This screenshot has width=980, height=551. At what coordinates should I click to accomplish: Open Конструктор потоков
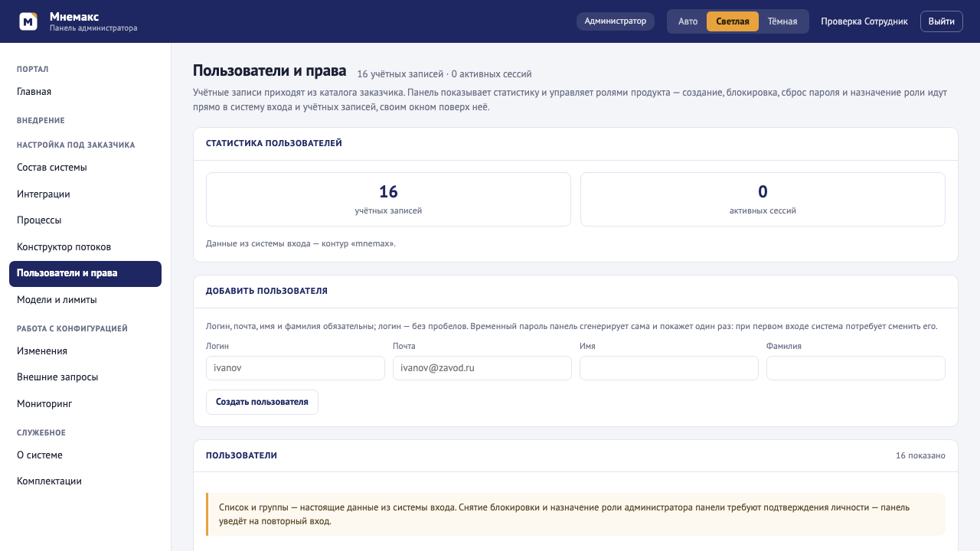tap(85, 247)
